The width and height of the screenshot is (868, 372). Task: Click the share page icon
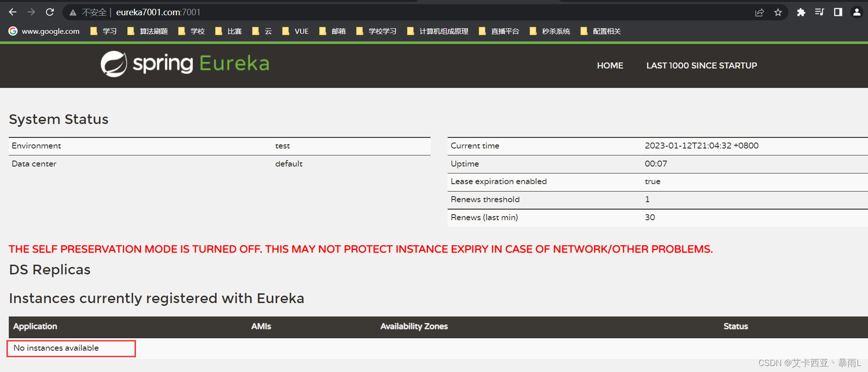click(x=759, y=12)
